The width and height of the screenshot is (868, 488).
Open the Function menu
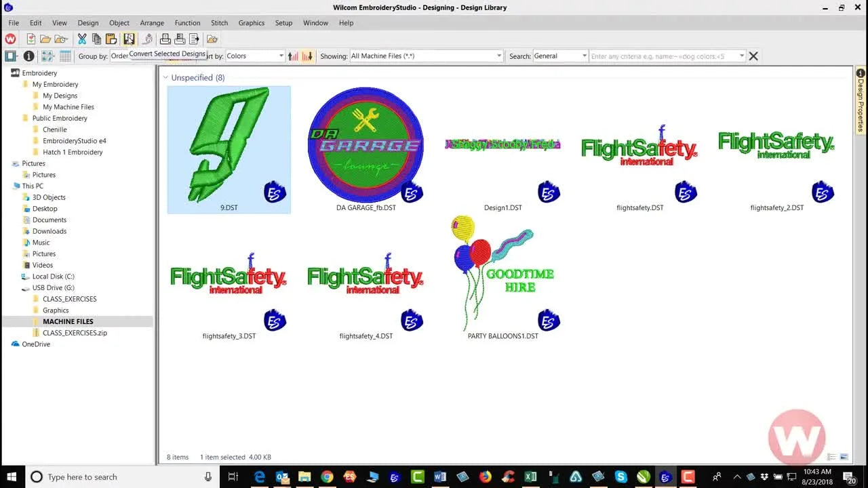tap(187, 23)
